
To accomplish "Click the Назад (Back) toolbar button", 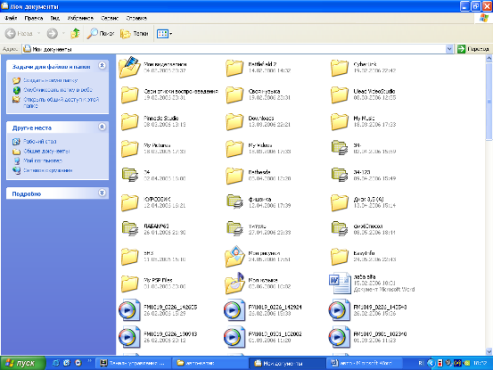I will click(19, 33).
